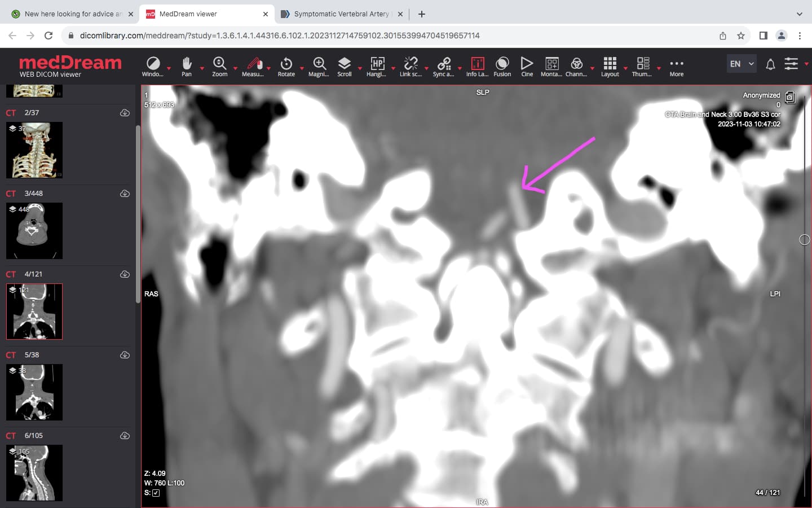
Task: Open the notifications bell
Action: 770,64
